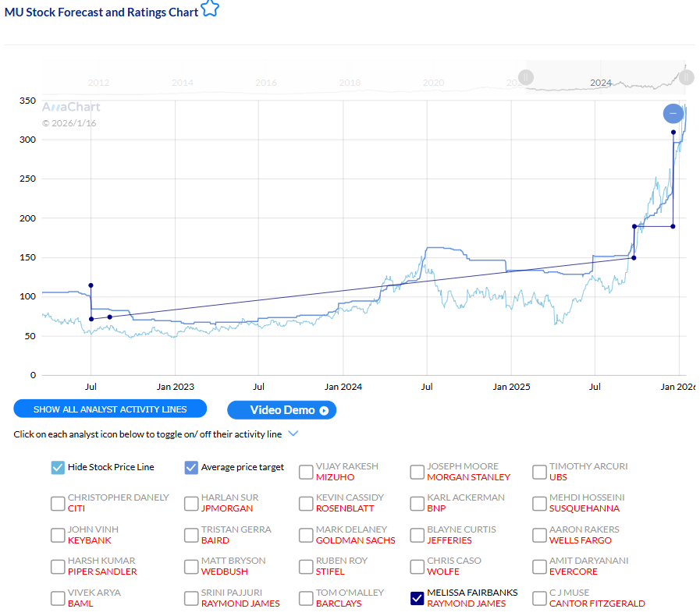This screenshot has height=616, width=700.
Task: Expand the analyst list chevron arrow
Action: (293, 434)
